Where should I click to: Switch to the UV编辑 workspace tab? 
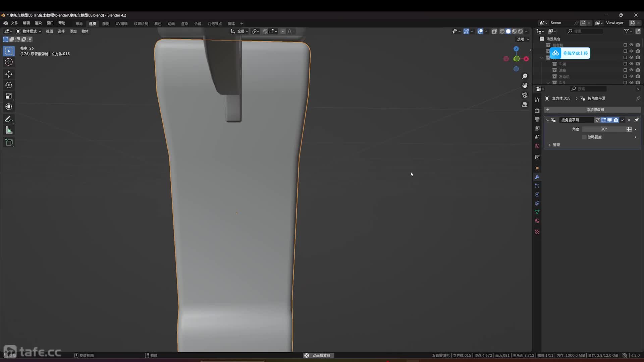pyautogui.click(x=121, y=23)
